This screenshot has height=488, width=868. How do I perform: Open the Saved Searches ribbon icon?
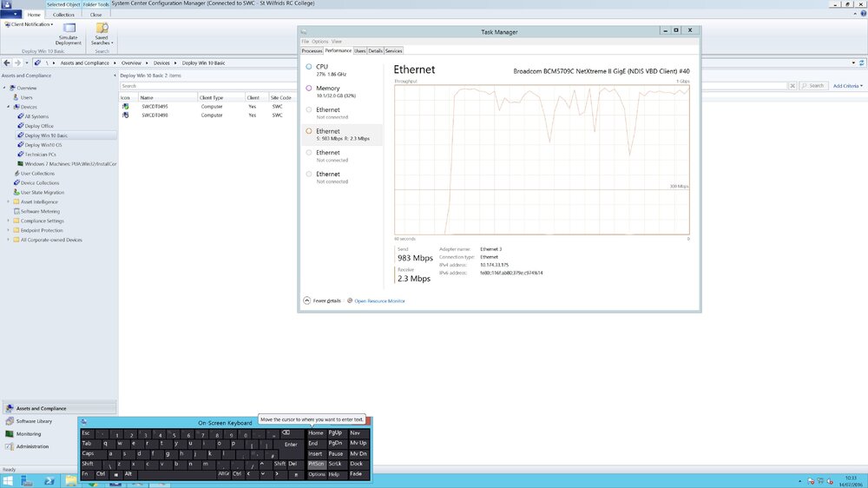point(102,34)
